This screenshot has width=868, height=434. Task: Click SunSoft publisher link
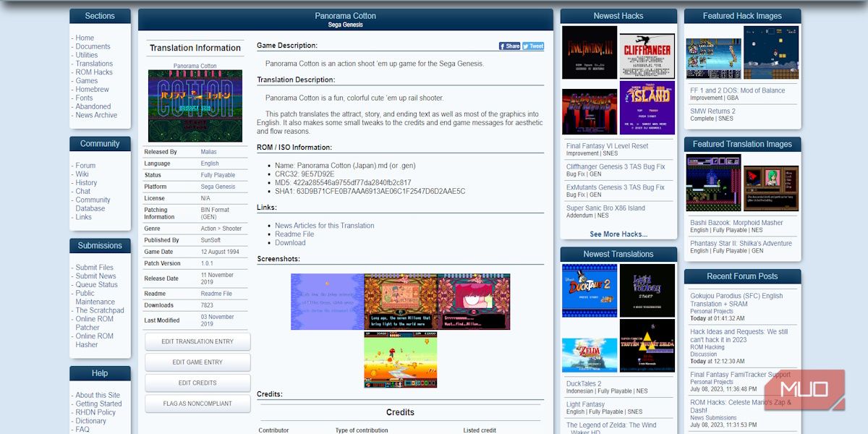click(210, 240)
